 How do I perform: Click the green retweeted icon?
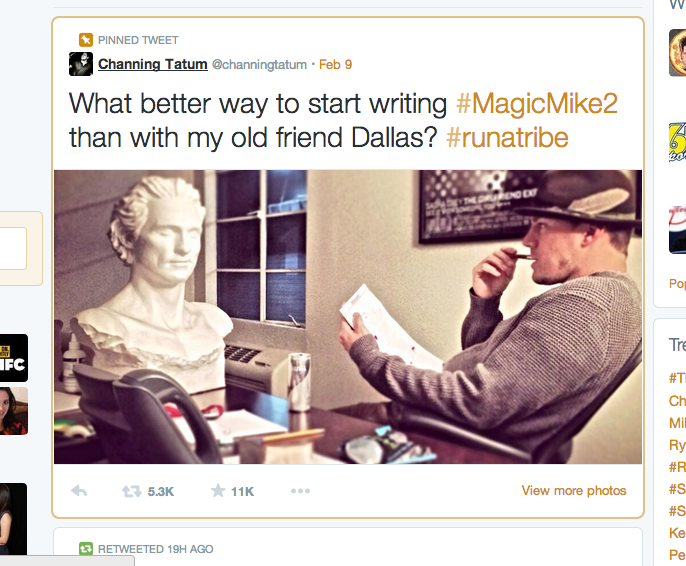(86, 549)
